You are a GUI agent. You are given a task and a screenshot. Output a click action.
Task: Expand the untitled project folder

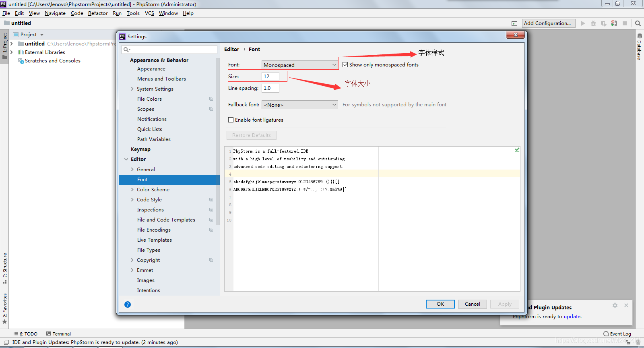click(12, 43)
